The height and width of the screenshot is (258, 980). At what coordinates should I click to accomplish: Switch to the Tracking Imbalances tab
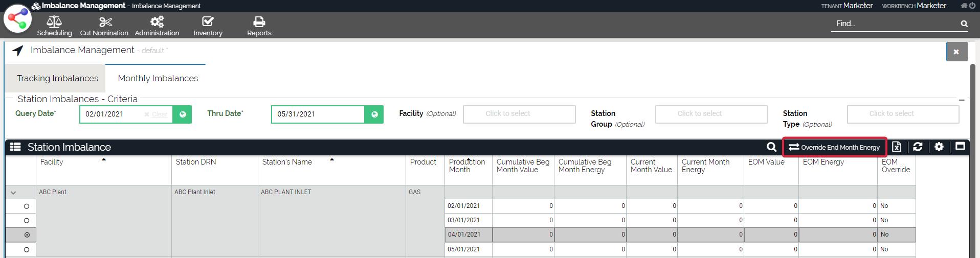coord(57,78)
